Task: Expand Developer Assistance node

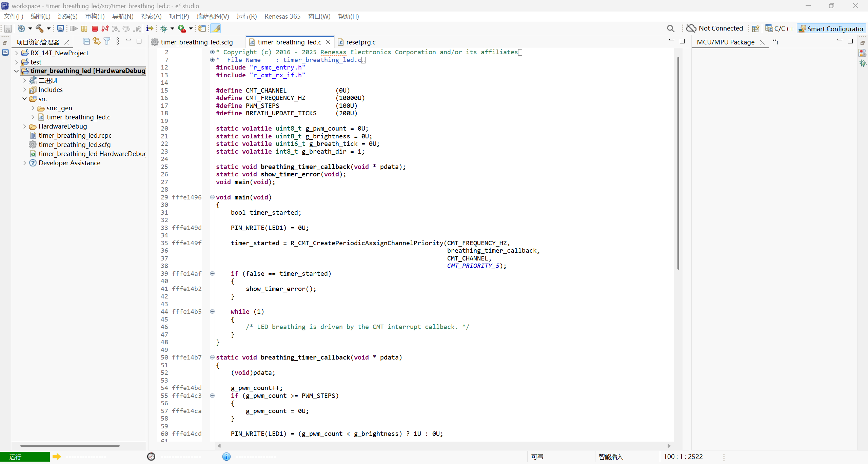Action: (x=24, y=163)
